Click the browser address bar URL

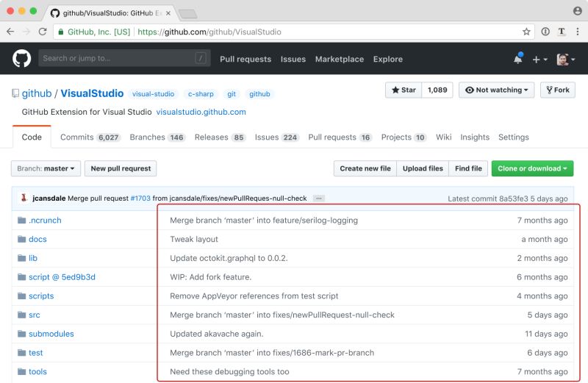209,32
